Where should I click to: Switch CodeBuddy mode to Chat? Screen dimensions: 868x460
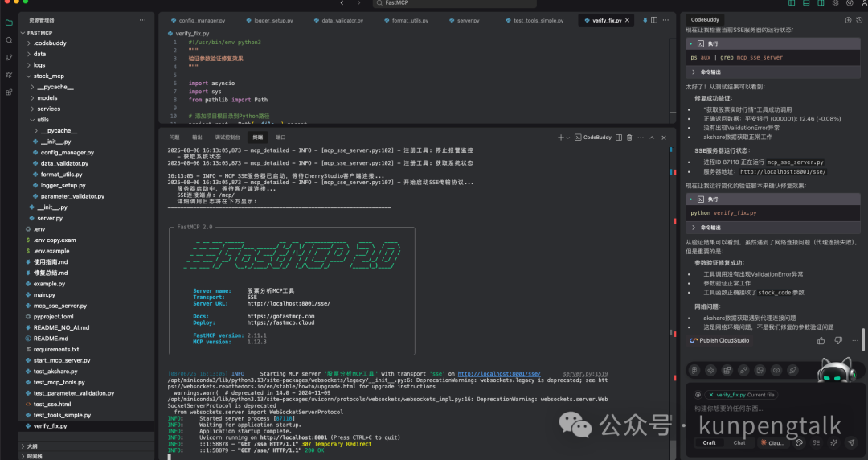(x=739, y=443)
